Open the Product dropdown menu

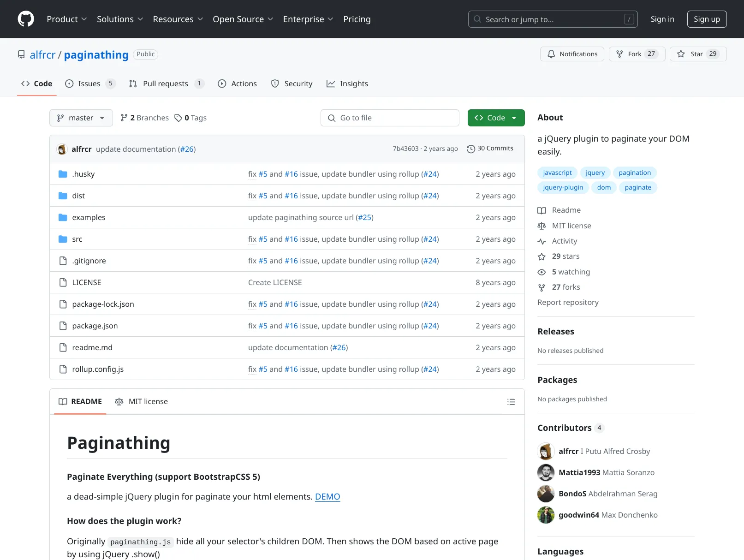[67, 19]
